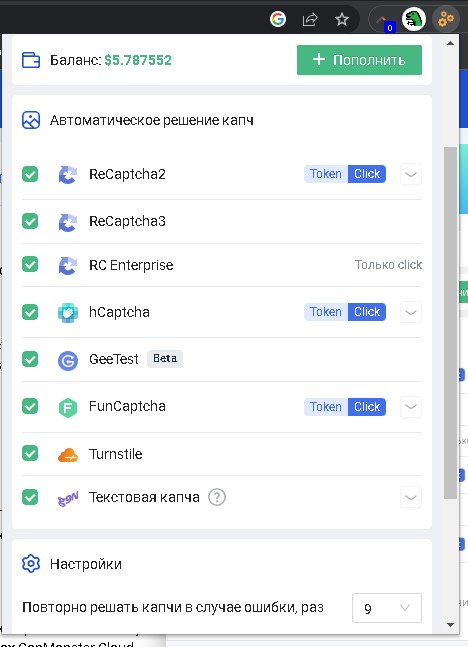
Task: Select Click mode for FunCaptcha
Action: tap(367, 407)
